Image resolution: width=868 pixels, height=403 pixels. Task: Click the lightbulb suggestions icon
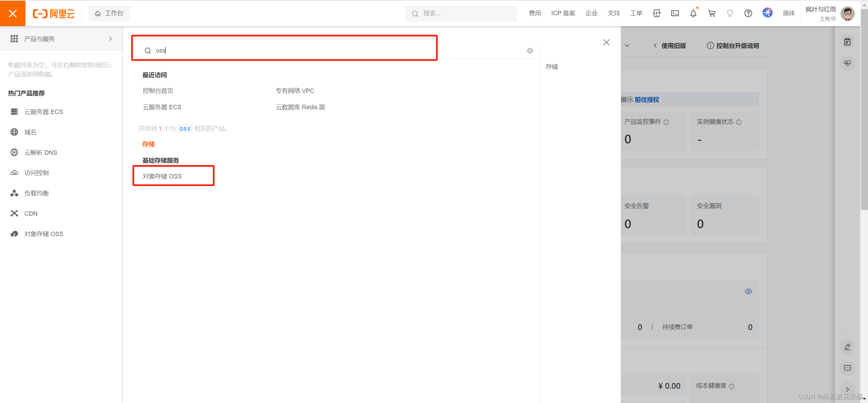(730, 13)
